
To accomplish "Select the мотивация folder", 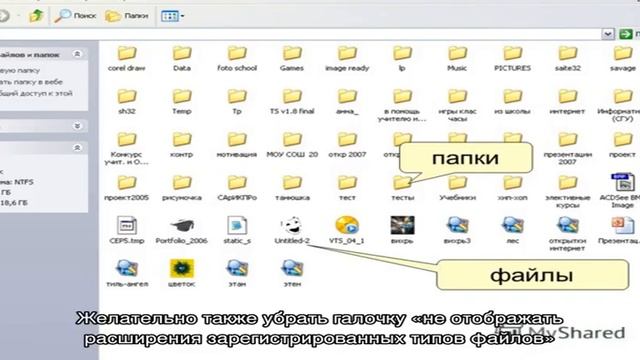I will 237,145.
